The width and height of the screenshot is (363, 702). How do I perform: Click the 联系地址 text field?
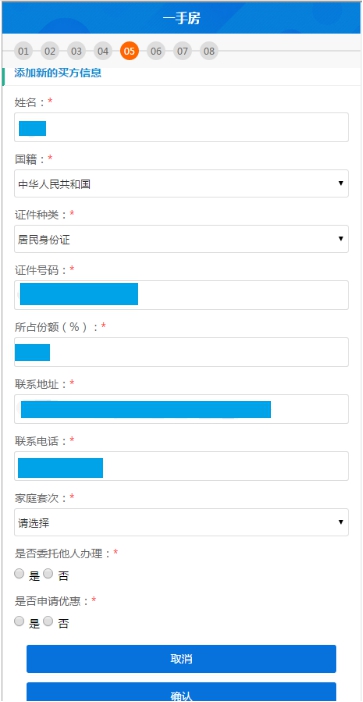[181, 409]
